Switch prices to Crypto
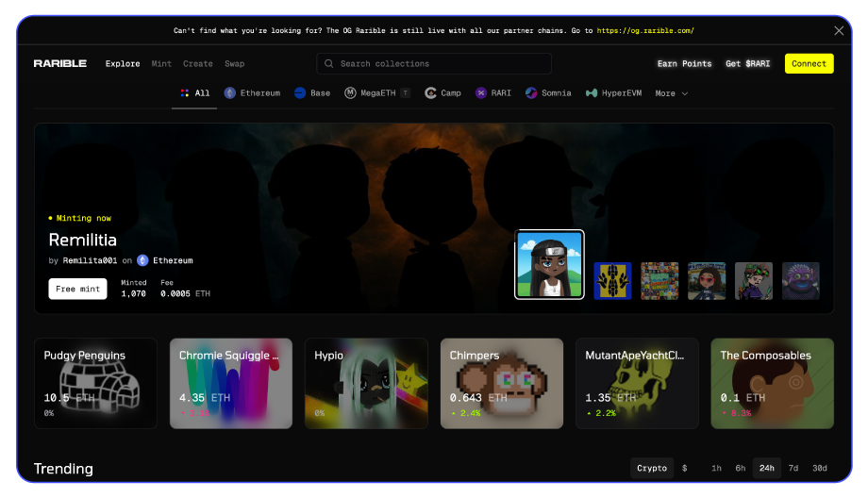The width and height of the screenshot is (868, 498). (652, 468)
